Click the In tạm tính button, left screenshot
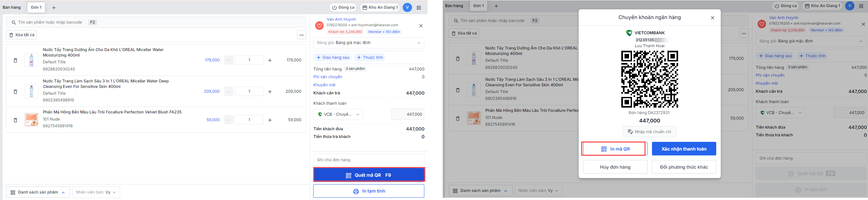 point(369,191)
